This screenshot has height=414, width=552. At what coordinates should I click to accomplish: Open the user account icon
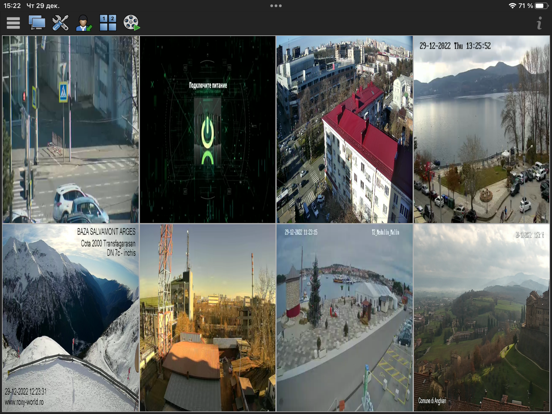[x=84, y=23]
